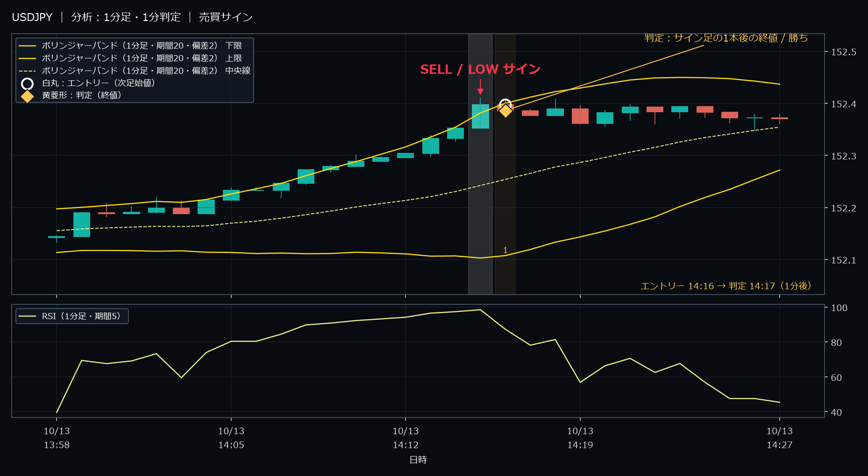
Task: Select the ボリンジャーバンド 上限 legend label
Action: coord(142,58)
